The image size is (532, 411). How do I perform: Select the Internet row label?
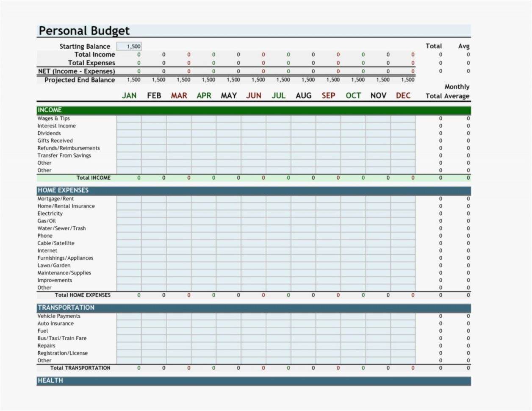click(47, 251)
